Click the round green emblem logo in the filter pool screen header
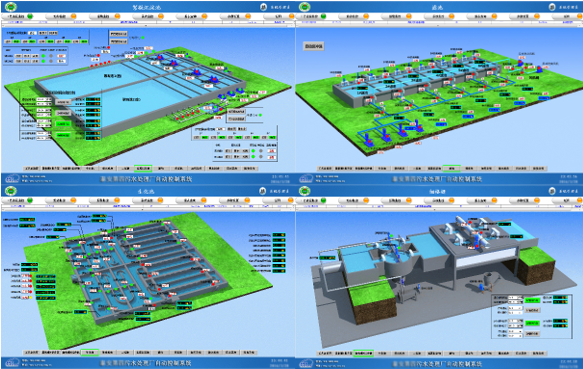Image resolution: width=583 pixels, height=369 pixels. pyautogui.click(x=305, y=7)
